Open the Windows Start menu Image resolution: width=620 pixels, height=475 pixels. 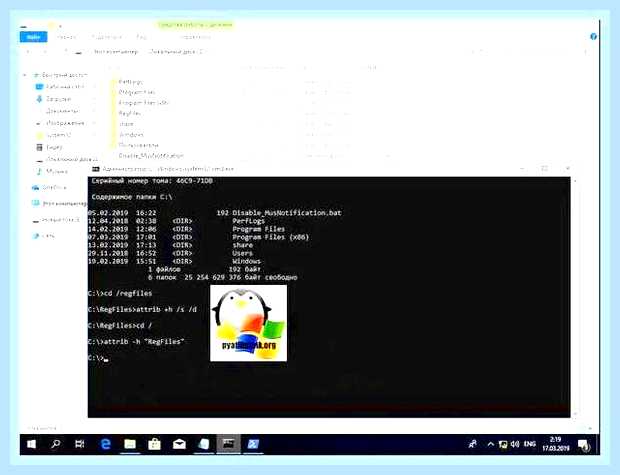pyautogui.click(x=31, y=444)
